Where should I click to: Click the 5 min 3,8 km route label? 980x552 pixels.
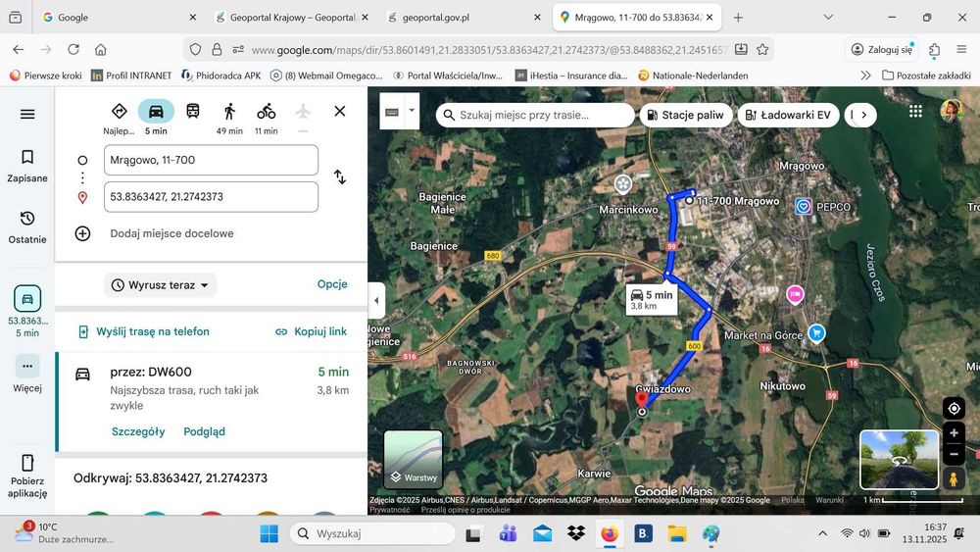652,299
